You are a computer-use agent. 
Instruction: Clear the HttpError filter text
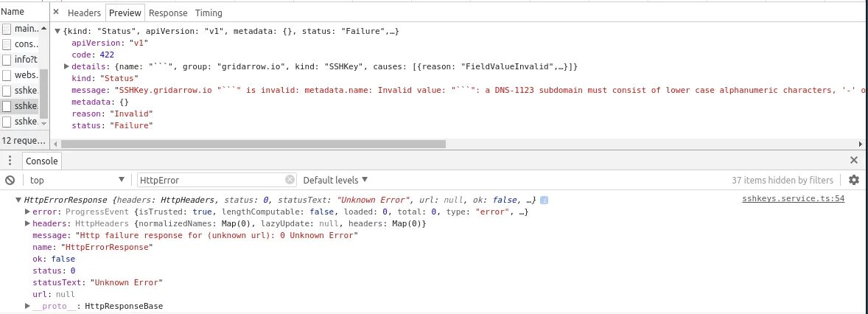pos(290,179)
